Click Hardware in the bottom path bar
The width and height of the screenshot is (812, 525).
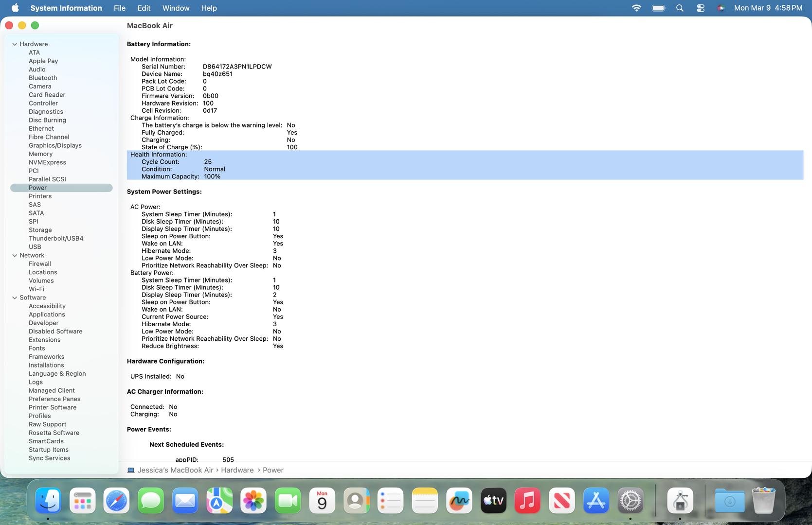[237, 470]
